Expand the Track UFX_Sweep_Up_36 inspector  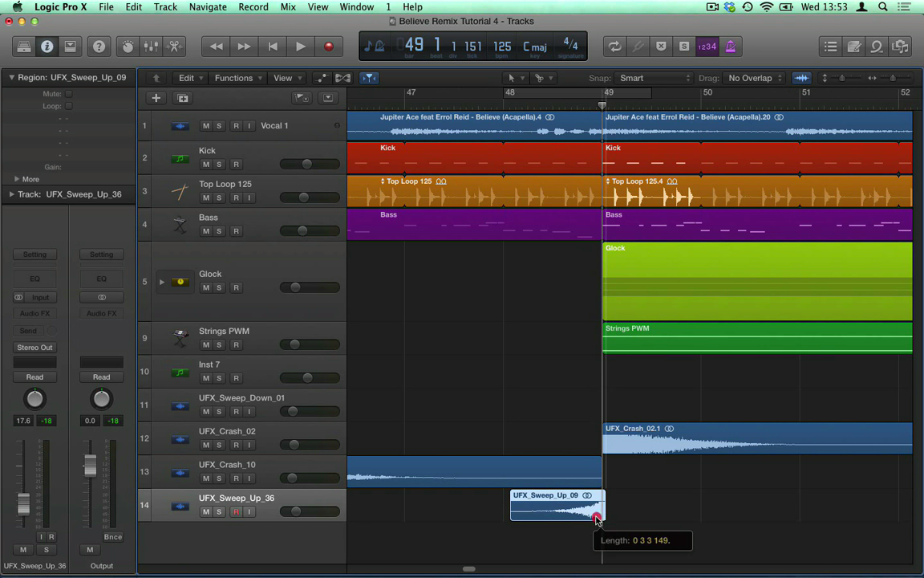[x=11, y=194]
